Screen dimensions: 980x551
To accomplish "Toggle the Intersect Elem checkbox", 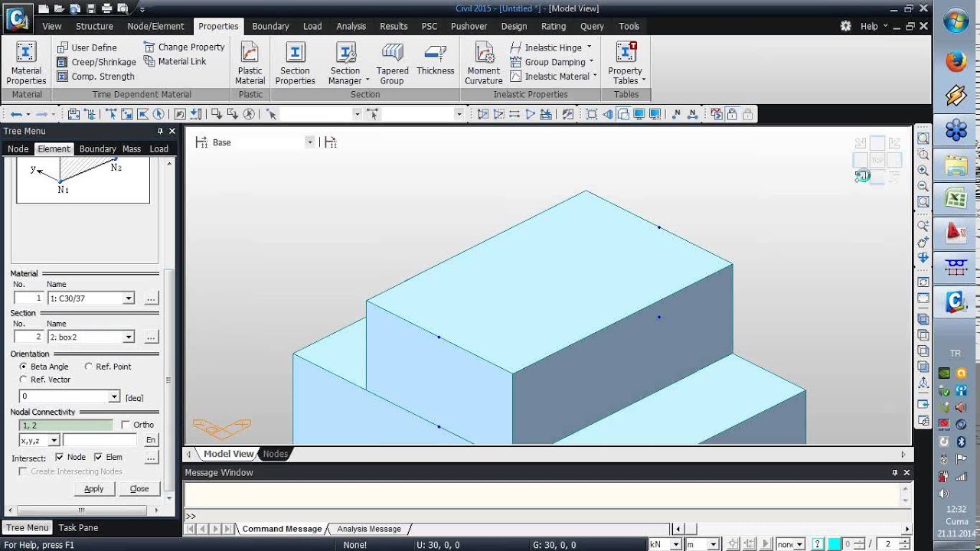I will [98, 457].
